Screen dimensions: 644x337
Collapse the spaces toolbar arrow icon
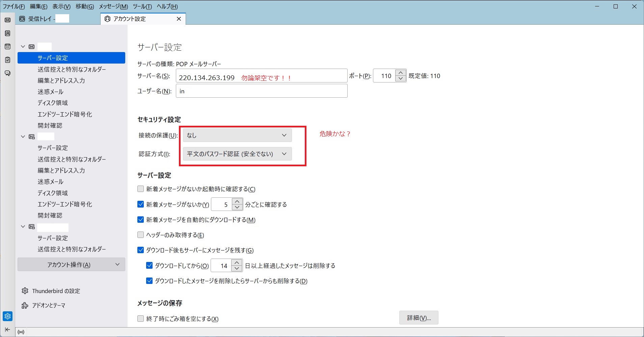(x=7, y=330)
